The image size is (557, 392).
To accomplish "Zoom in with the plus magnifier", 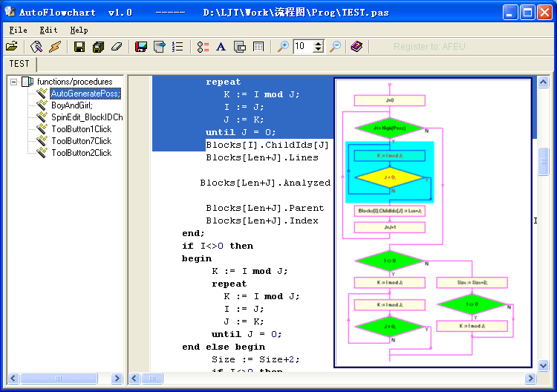I will coord(283,47).
